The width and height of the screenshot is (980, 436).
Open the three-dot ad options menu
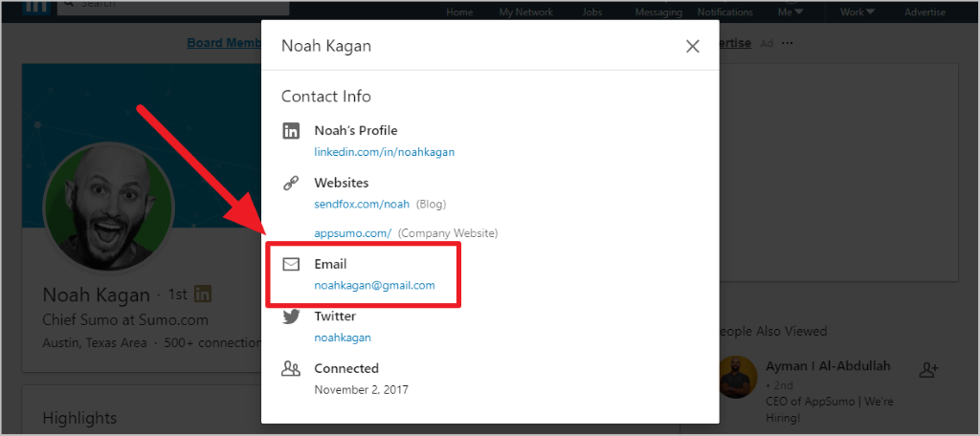788,43
